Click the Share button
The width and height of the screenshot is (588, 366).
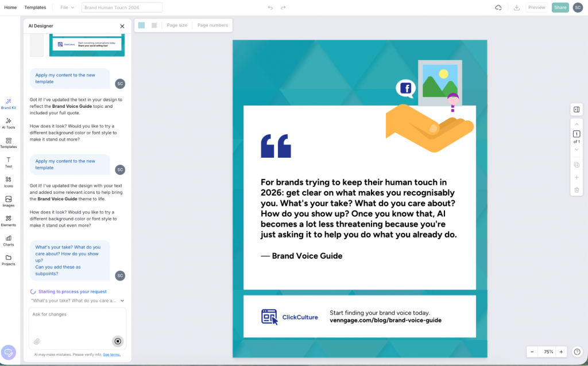coord(560,7)
